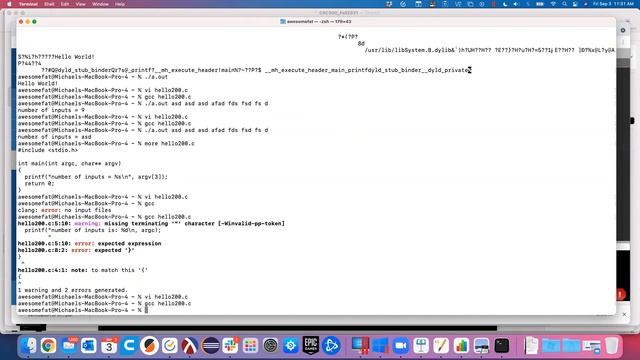Click the red alert badge in background window
The height and width of the screenshot is (360, 640).
[620, 294]
